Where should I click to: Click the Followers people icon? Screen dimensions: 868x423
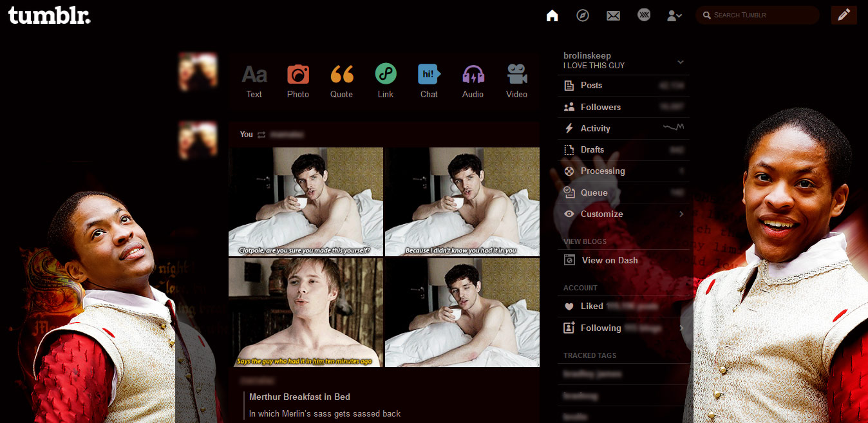tap(569, 107)
